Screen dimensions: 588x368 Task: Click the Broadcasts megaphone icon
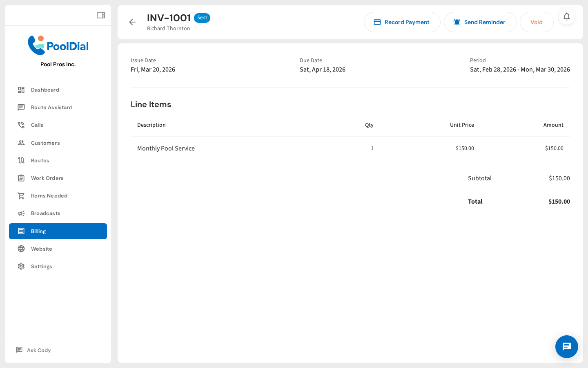coord(21,213)
